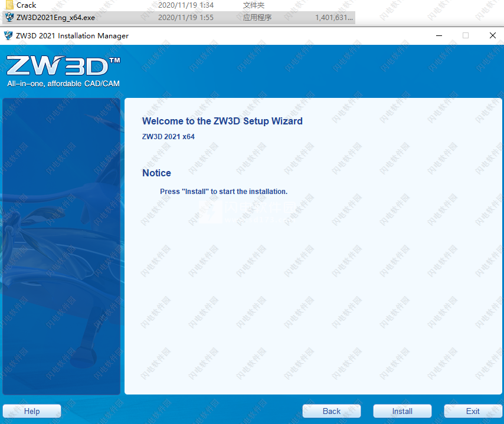
Task: Open Help for the installation manager
Action: [32, 411]
